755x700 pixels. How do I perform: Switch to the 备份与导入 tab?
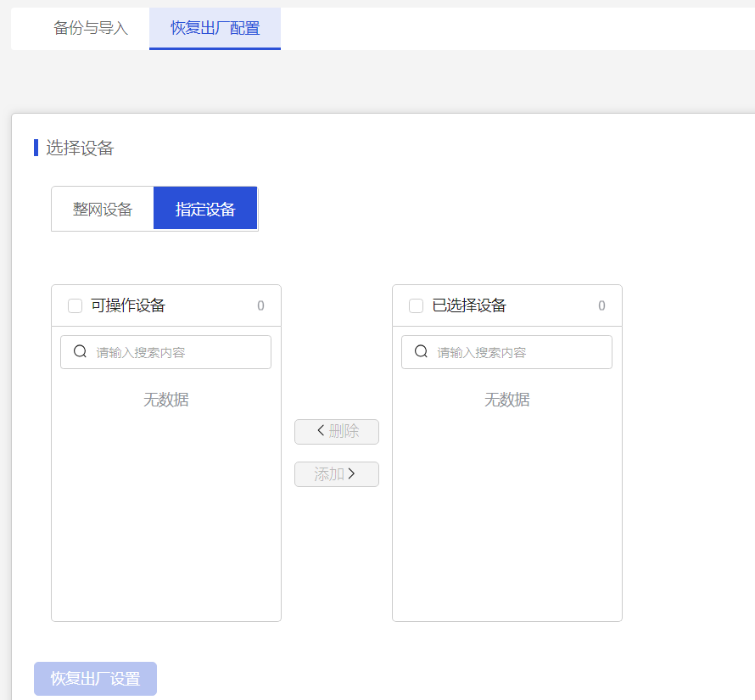[x=91, y=28]
